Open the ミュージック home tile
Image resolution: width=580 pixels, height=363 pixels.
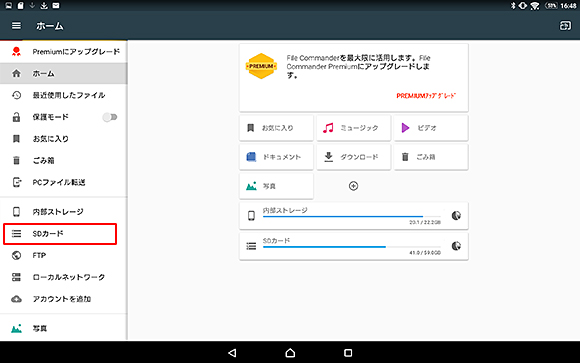(354, 128)
